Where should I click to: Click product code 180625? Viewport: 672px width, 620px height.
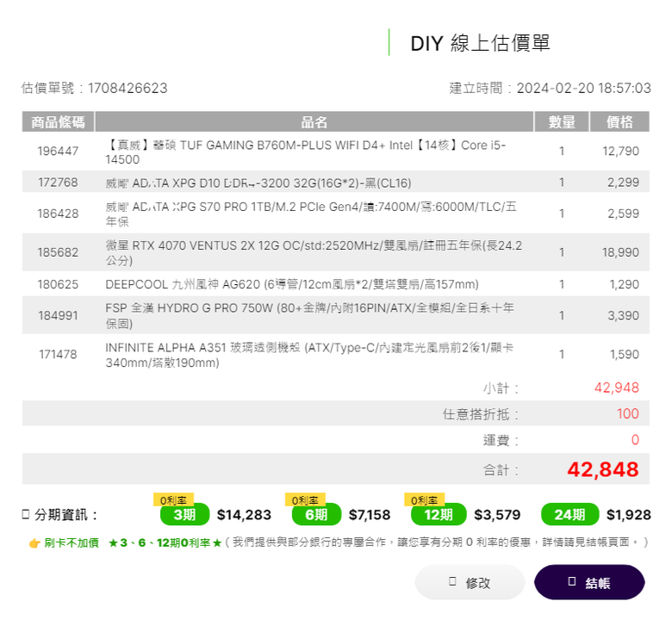[x=58, y=284]
